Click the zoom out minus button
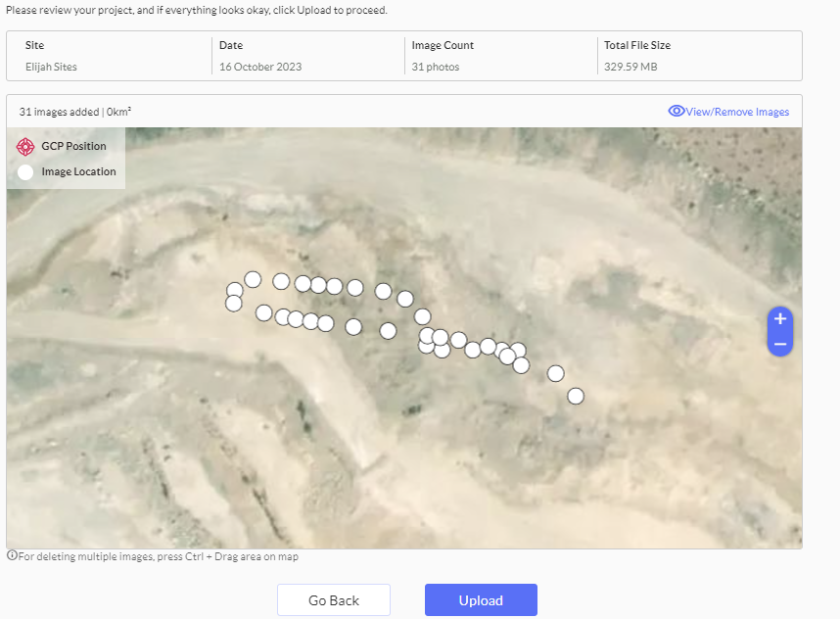The width and height of the screenshot is (840, 619). point(779,344)
